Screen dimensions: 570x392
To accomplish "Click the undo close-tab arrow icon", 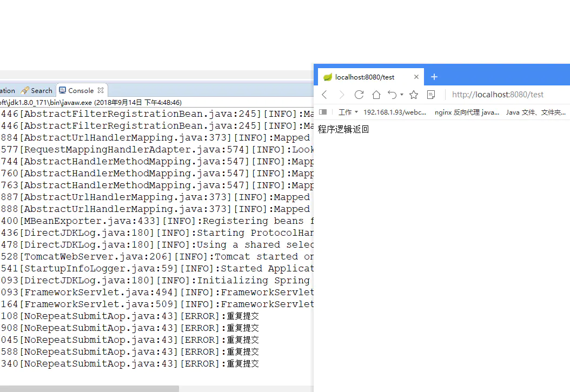I will 392,95.
